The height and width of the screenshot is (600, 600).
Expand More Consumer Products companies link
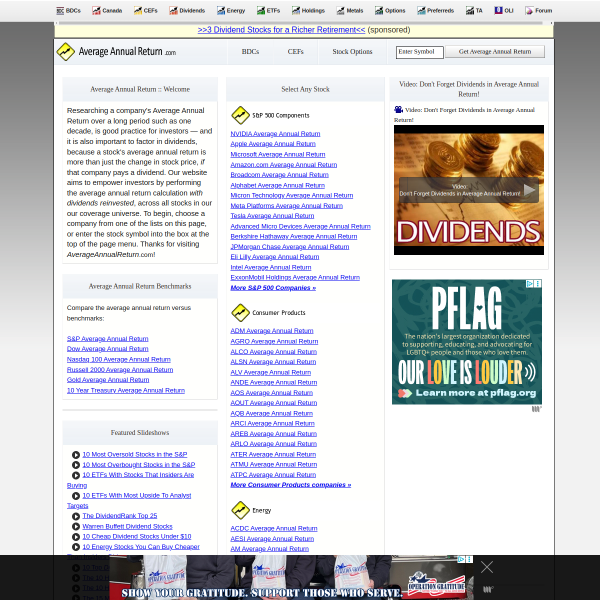[291, 485]
